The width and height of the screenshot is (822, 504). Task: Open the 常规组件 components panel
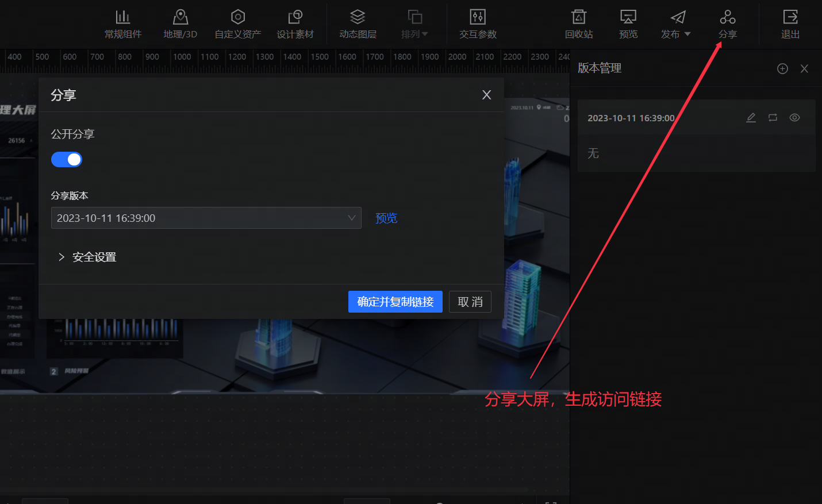[x=122, y=23]
